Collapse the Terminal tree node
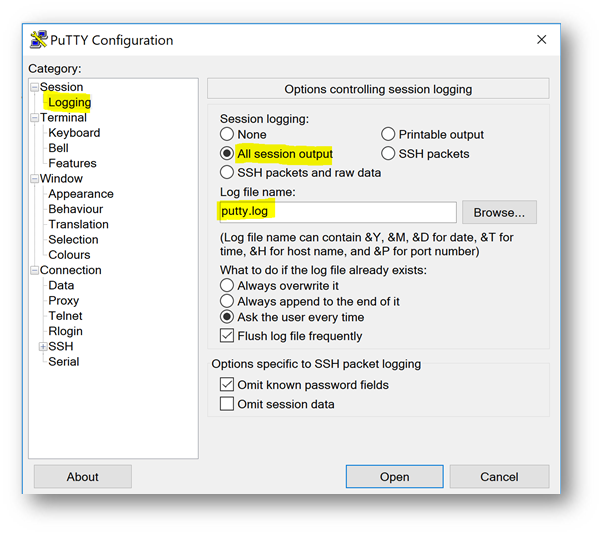The width and height of the screenshot is (603, 536). [34, 118]
